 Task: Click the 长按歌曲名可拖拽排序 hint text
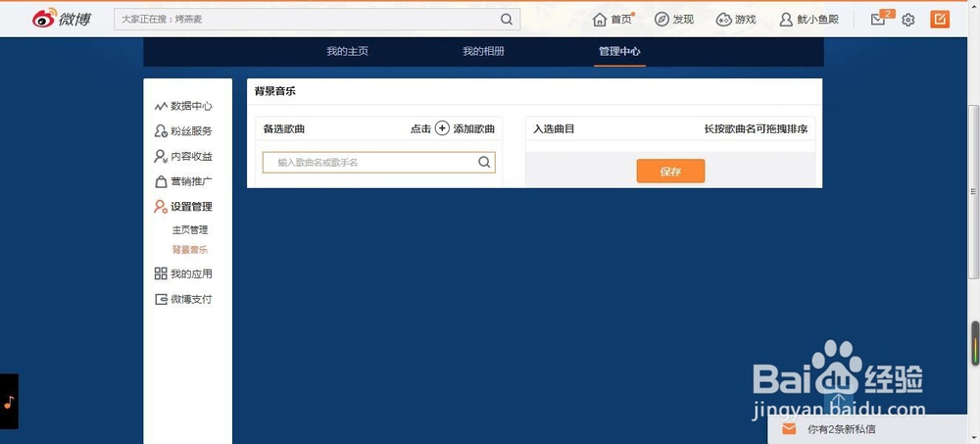757,128
